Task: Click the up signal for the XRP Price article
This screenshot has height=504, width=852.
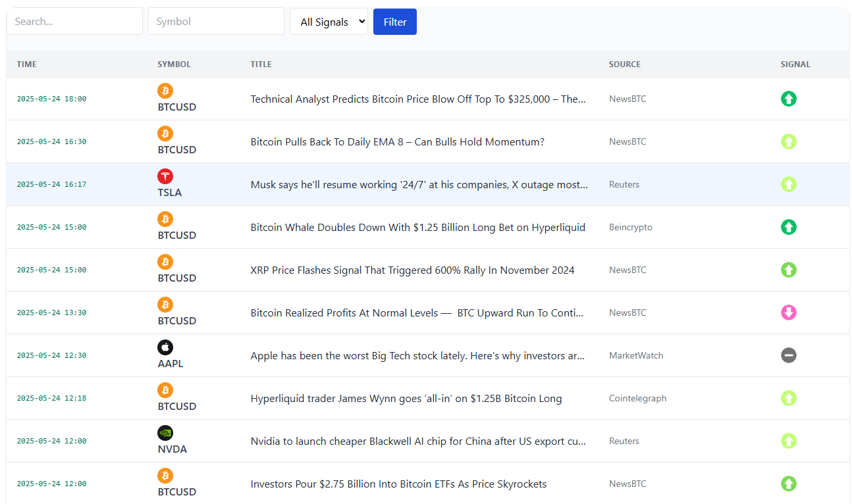Action: click(789, 270)
